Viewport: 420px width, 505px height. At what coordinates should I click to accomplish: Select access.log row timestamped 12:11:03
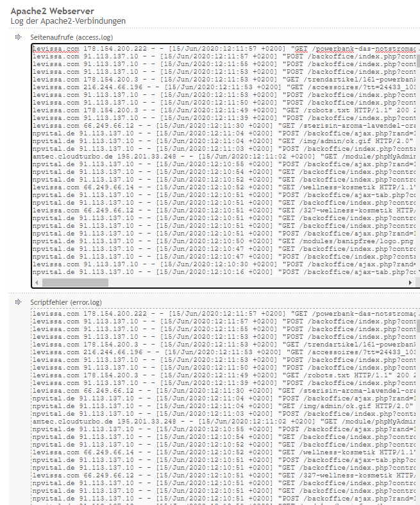(224, 149)
